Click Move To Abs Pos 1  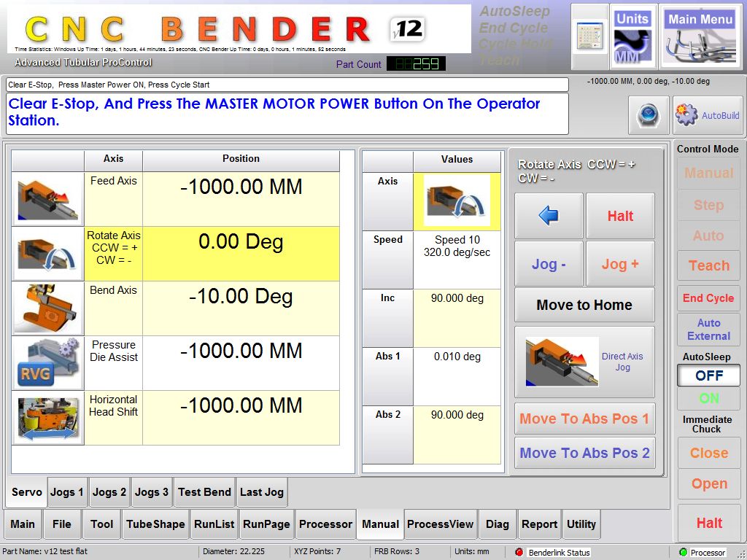(x=584, y=419)
